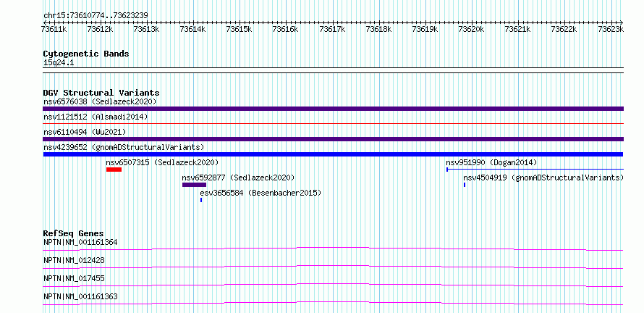Click the 73622k ruler tick label
The height and width of the screenshot is (313, 644).
[x=564, y=29]
